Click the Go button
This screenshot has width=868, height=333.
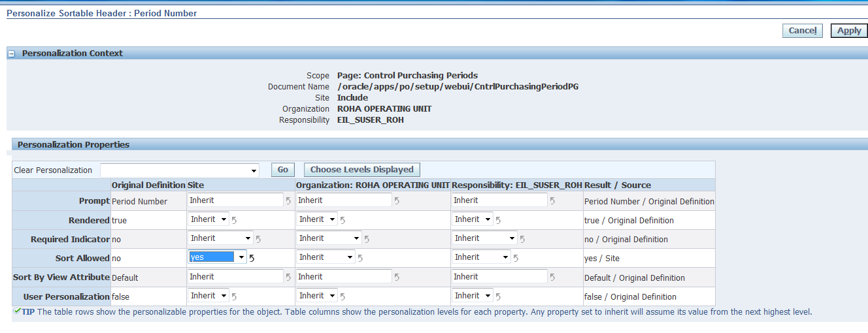[x=283, y=170]
